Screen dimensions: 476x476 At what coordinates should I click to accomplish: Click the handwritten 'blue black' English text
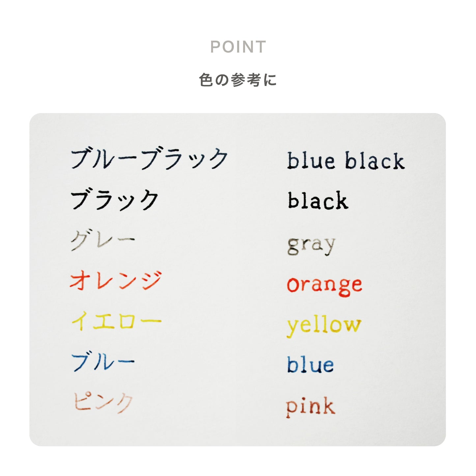pos(346,161)
